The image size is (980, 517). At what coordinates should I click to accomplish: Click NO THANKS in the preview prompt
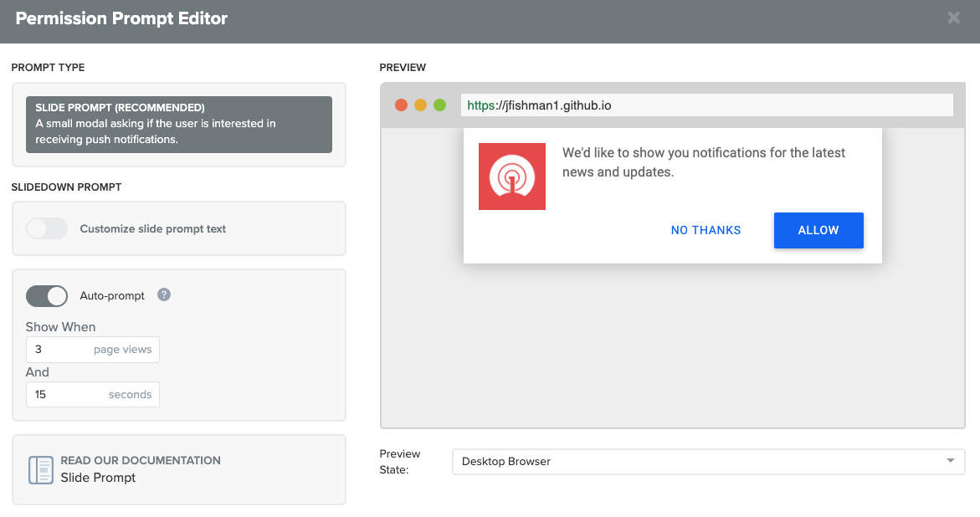pyautogui.click(x=705, y=230)
